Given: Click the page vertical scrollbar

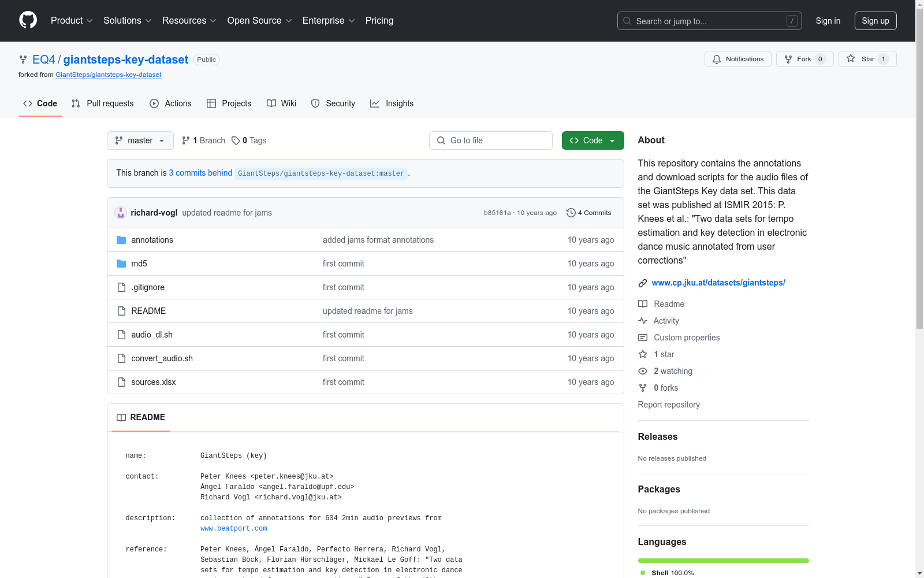Looking at the screenshot, I should [x=919, y=168].
